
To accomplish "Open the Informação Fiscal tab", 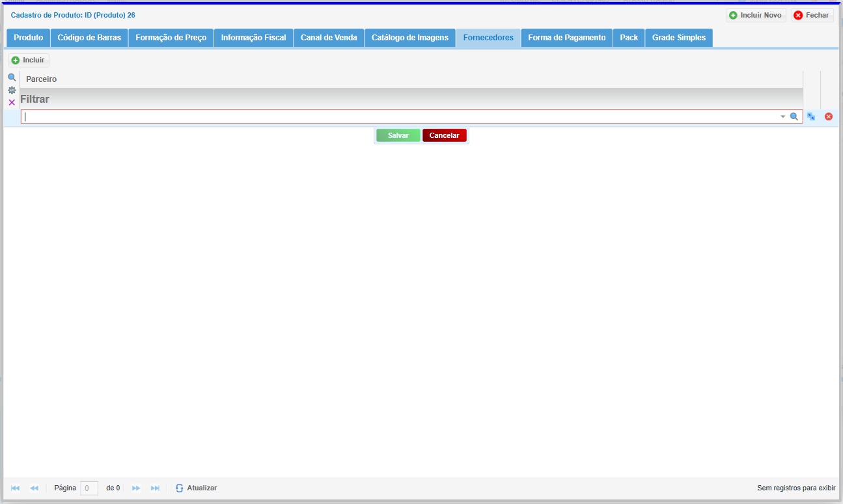I will coord(253,38).
